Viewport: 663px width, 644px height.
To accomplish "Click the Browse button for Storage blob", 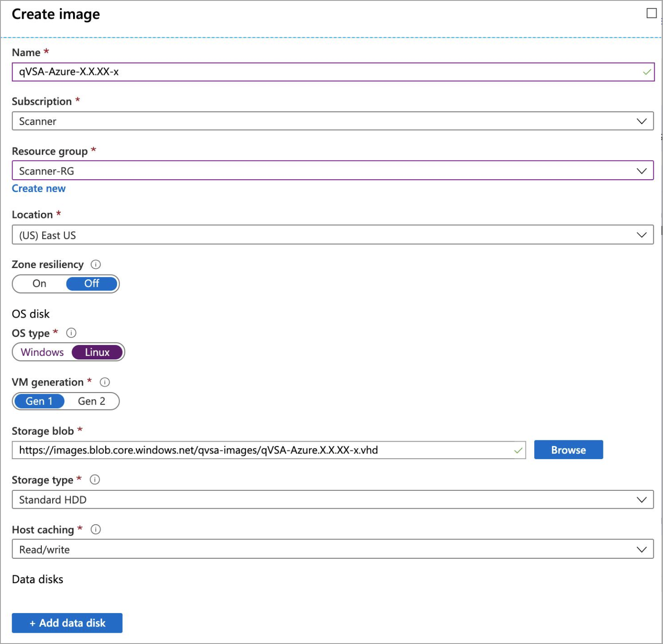I will tap(568, 450).
